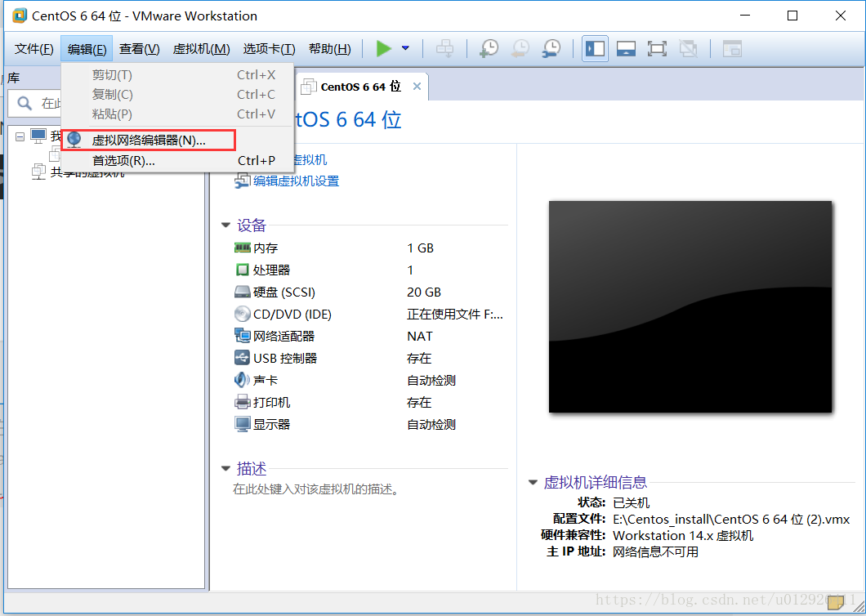Click the 正在使用文件 F:... CD/DVD value
The width and height of the screenshot is (866, 616).
[x=455, y=314]
